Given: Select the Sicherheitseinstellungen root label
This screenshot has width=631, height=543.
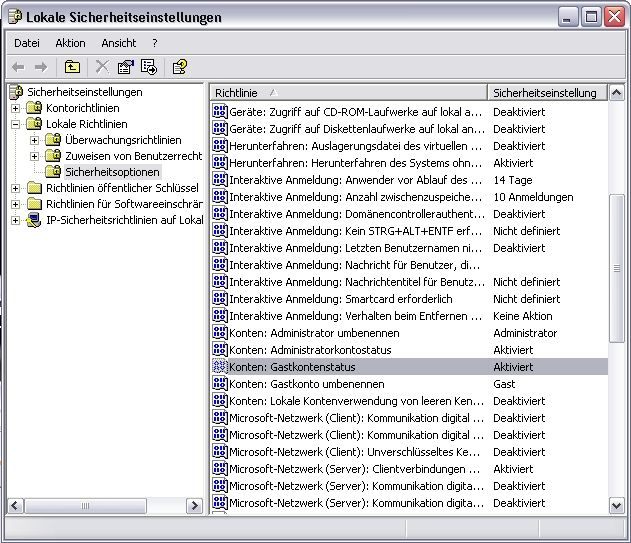Looking at the screenshot, I should point(85,92).
